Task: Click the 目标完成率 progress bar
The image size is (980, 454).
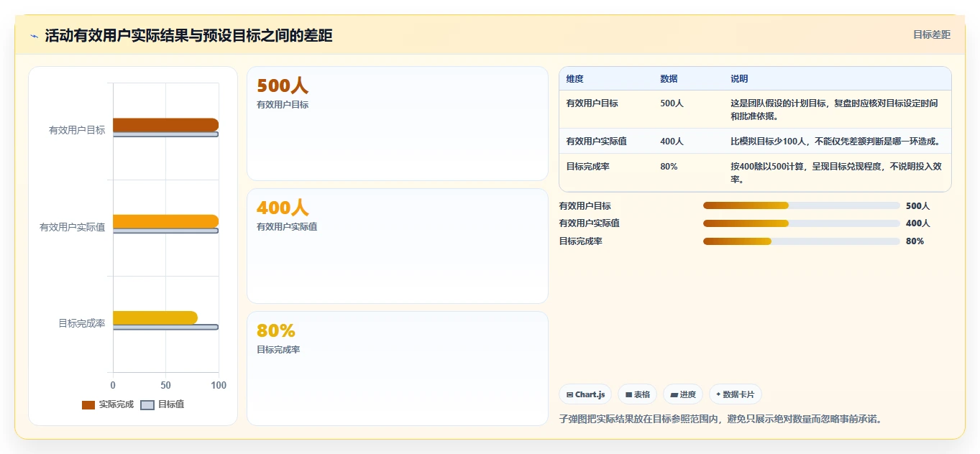Action: point(802,241)
